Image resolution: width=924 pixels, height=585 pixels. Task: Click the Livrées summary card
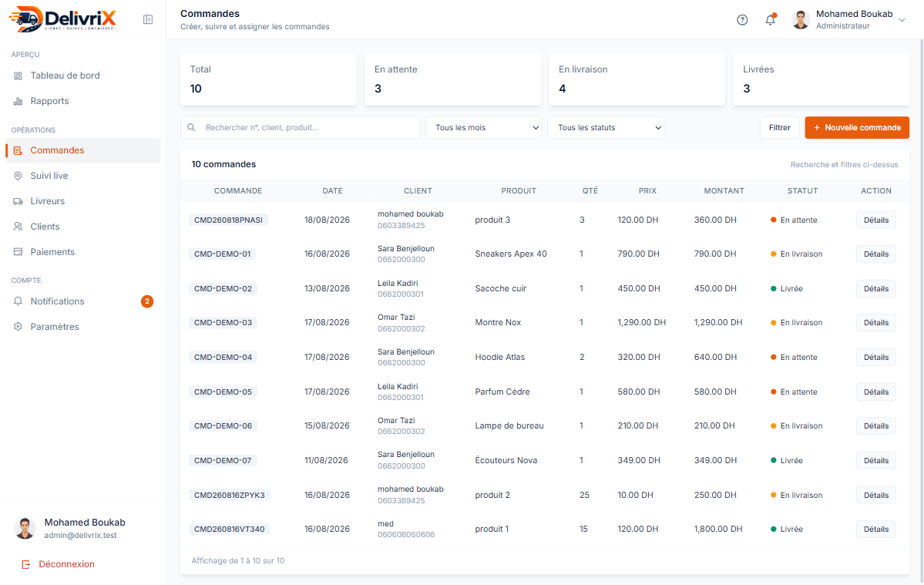(x=821, y=79)
